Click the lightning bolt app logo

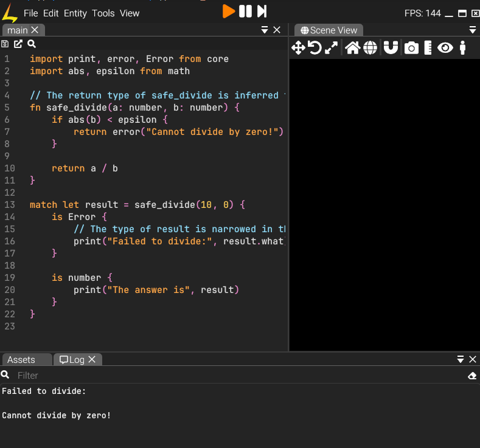pos(10,13)
